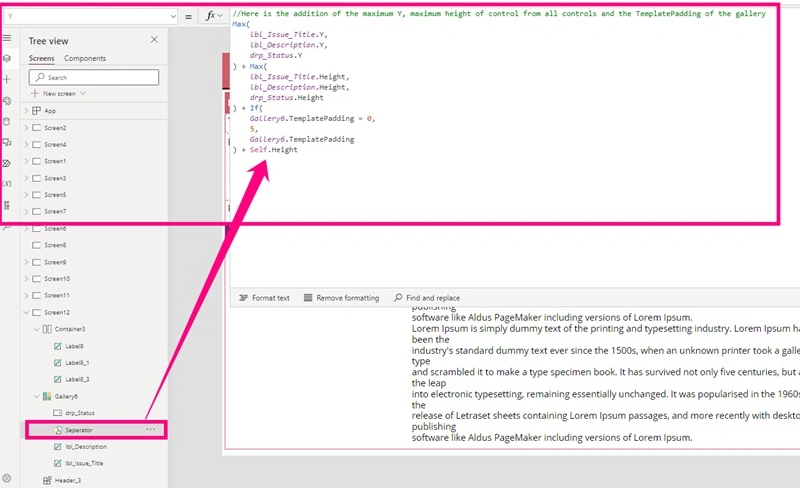Open the New screen dropdown chevron
Screen dimensions: 800x488
point(83,93)
